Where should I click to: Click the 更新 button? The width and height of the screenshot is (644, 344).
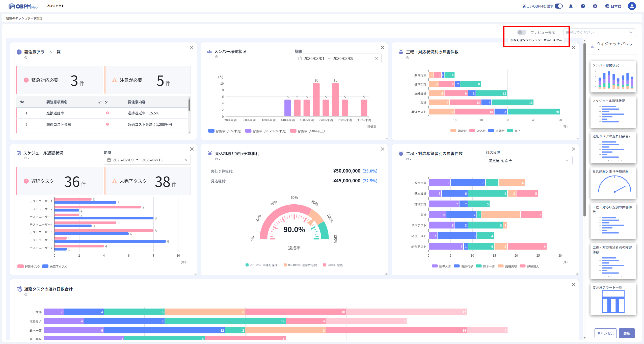coord(627,333)
